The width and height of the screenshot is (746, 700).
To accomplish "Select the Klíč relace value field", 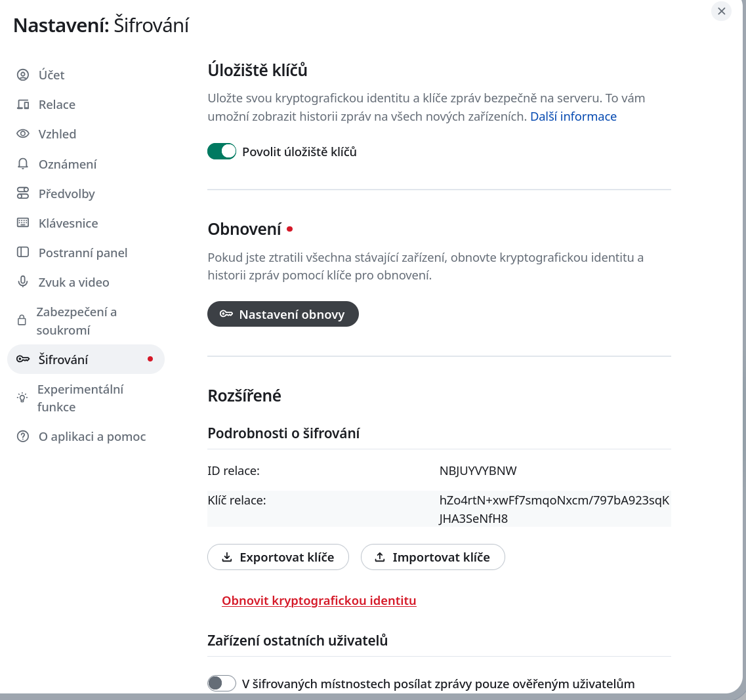I will [554, 509].
